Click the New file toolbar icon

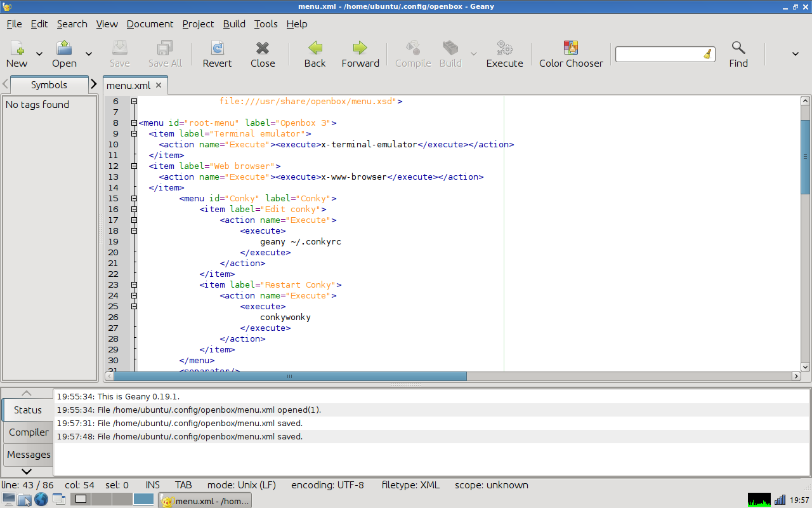[17, 49]
